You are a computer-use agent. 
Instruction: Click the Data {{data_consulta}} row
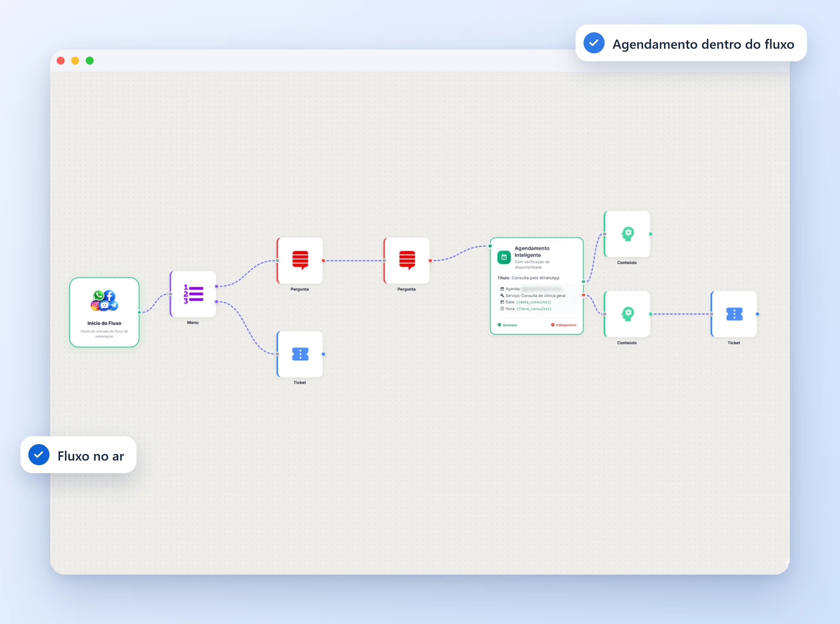click(525, 302)
